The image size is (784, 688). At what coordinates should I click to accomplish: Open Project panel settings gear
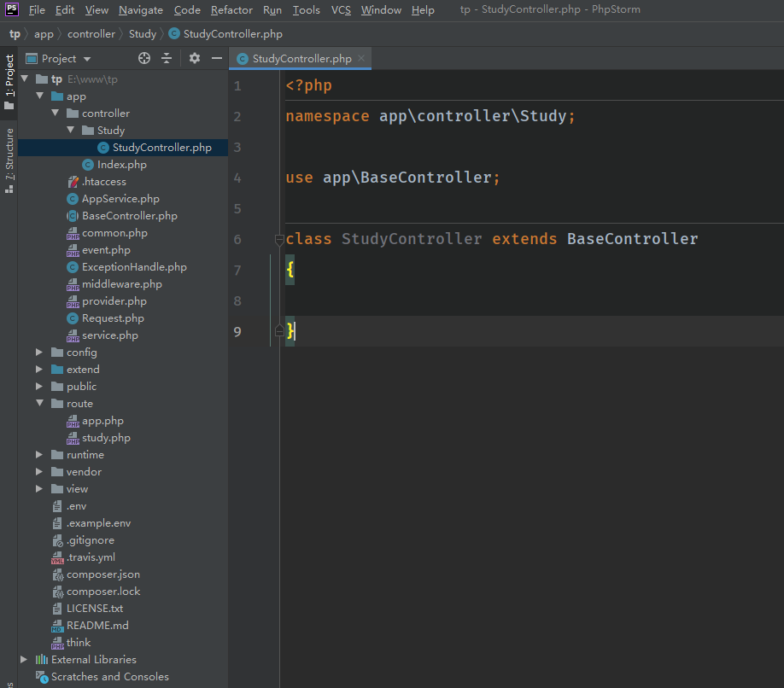tap(195, 58)
